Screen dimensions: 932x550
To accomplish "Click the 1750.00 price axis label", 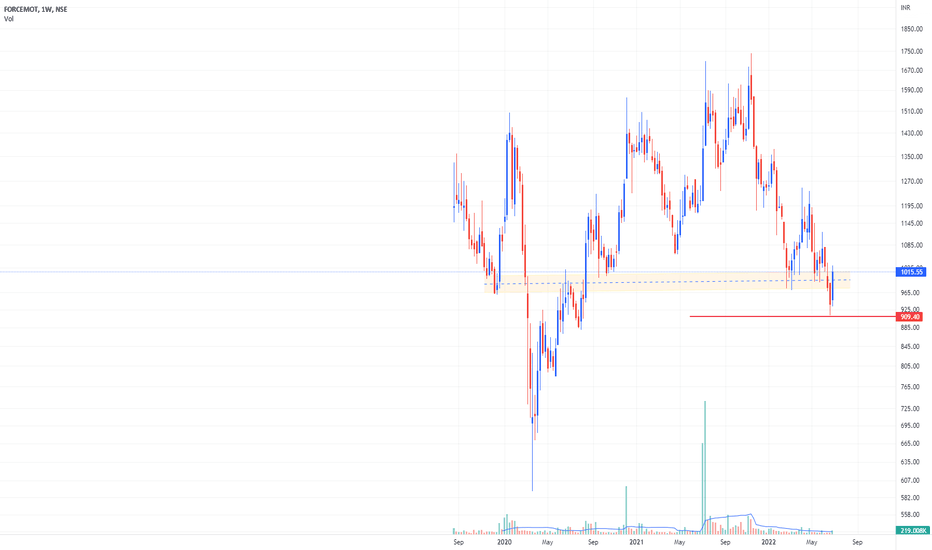I will pyautogui.click(x=911, y=52).
